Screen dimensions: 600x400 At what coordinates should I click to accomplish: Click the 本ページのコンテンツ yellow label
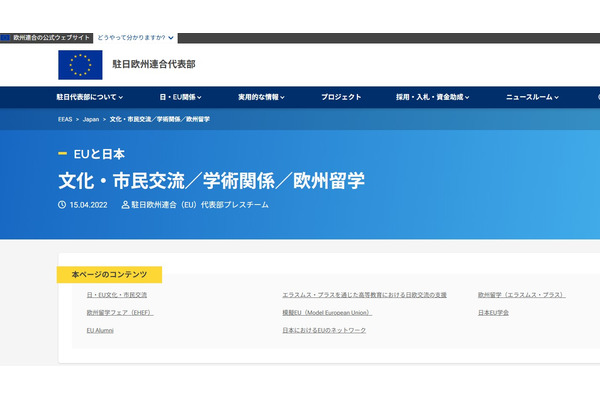[109, 274]
